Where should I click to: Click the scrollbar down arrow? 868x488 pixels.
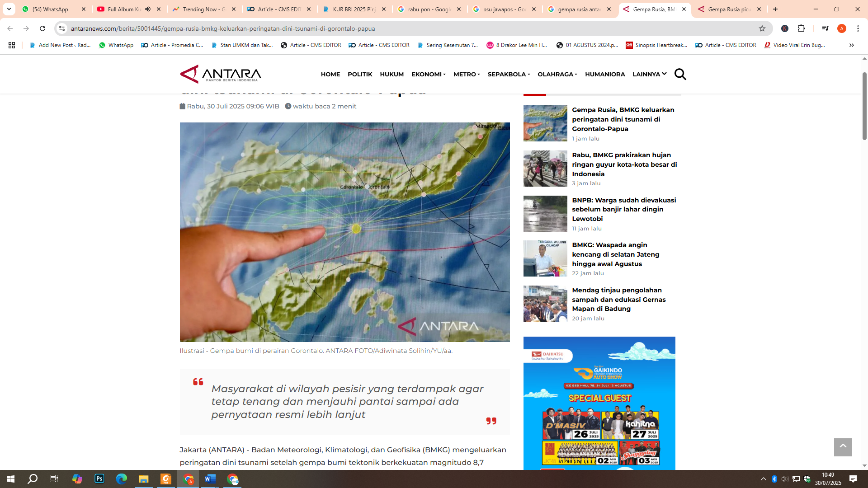click(864, 465)
